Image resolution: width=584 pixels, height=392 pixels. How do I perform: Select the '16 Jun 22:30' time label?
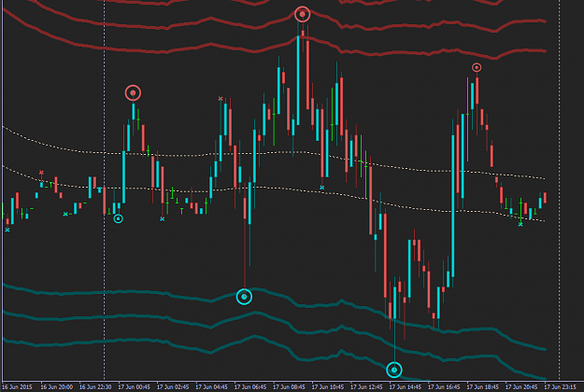95,387
